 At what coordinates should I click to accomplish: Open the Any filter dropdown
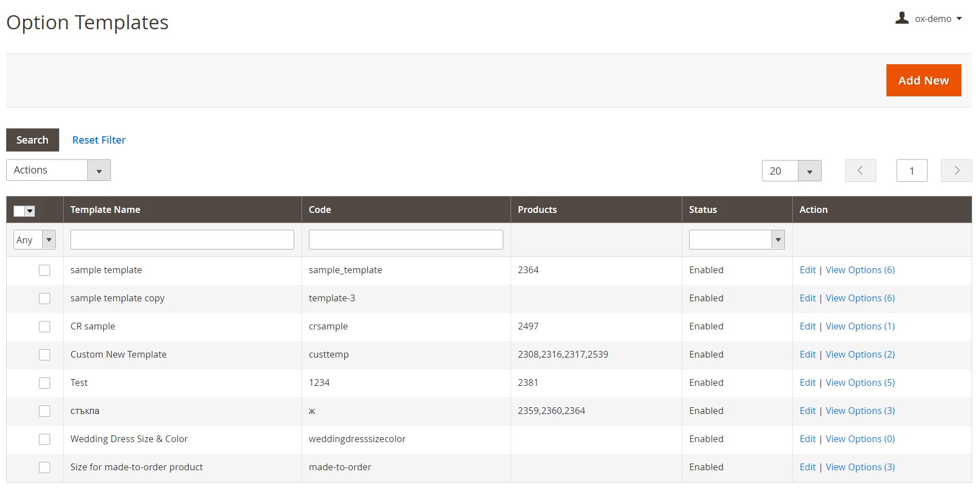34,240
